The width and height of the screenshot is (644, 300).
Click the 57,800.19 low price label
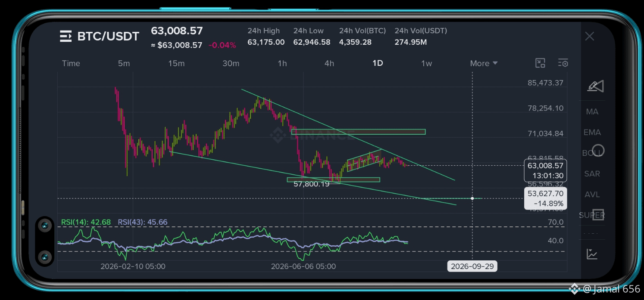[x=311, y=184]
